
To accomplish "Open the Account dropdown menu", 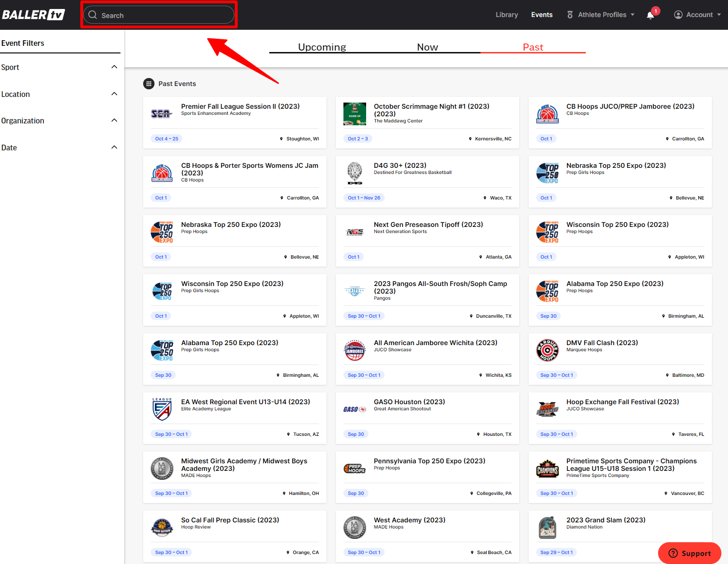I will click(697, 15).
